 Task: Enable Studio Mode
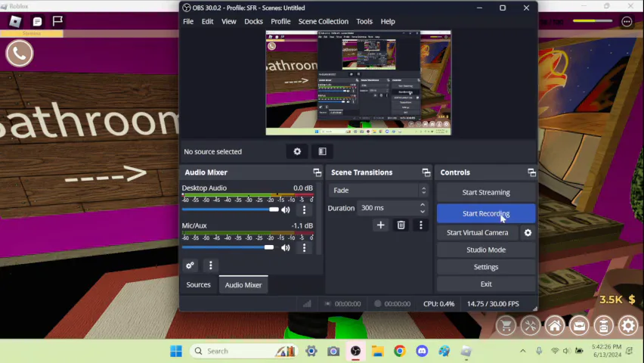coord(486,250)
